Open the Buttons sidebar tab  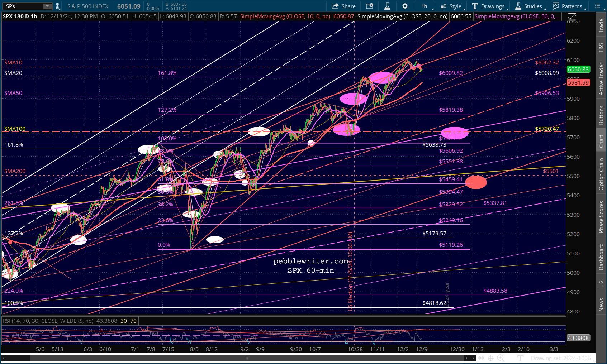[x=601, y=115]
